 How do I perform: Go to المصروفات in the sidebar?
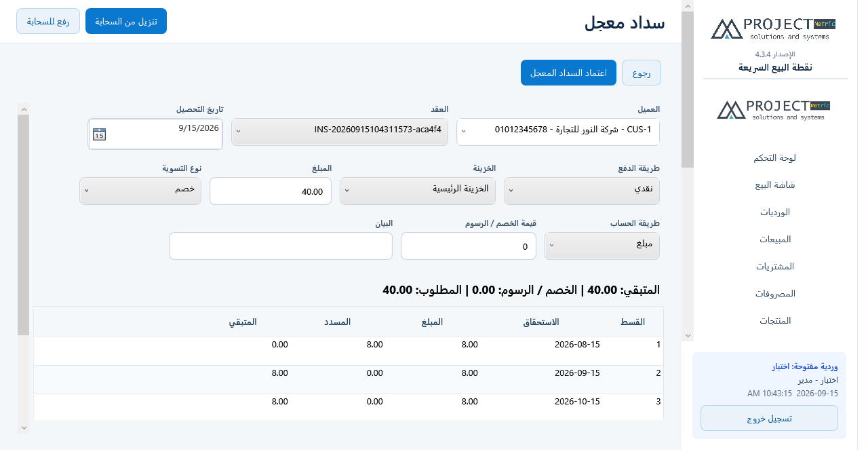point(774,293)
